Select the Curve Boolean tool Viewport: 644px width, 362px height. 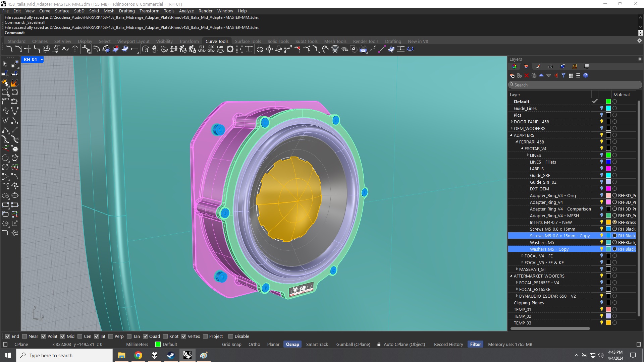click(353, 49)
